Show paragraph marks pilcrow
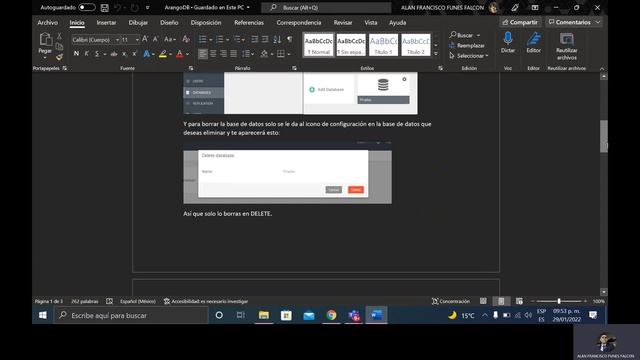 point(289,39)
